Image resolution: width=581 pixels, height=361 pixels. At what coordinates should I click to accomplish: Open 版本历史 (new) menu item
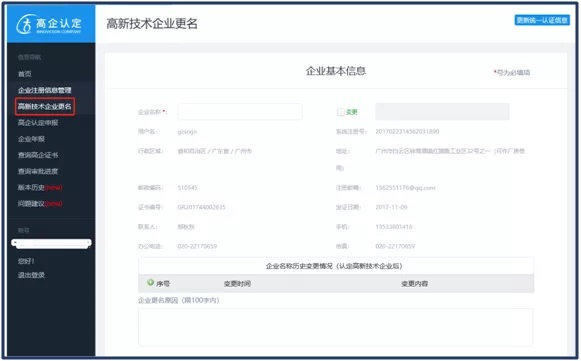[x=40, y=188]
